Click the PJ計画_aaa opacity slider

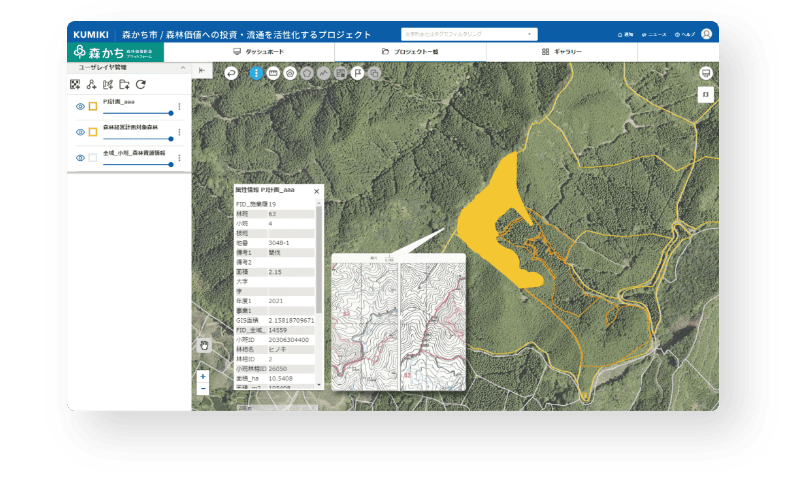tap(138, 113)
